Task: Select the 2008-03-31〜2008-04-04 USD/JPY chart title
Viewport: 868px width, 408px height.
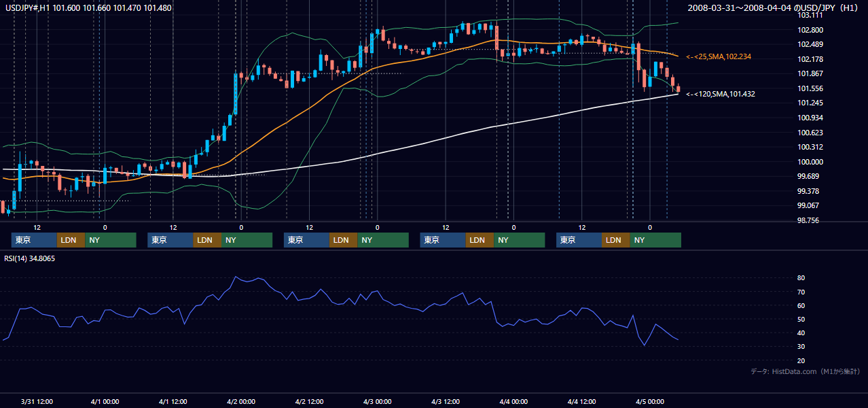Action: click(x=774, y=8)
